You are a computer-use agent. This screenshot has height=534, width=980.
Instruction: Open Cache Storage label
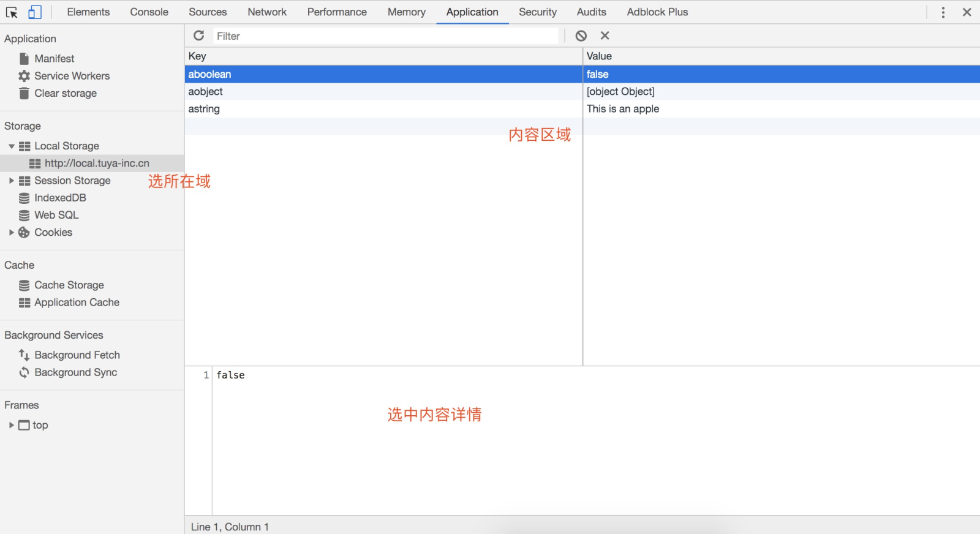(69, 285)
